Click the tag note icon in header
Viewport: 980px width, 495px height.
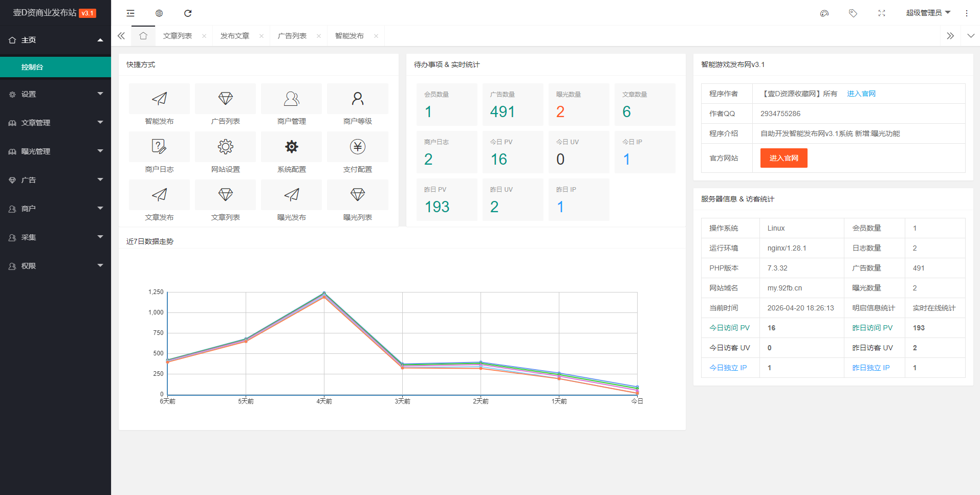[x=853, y=13]
